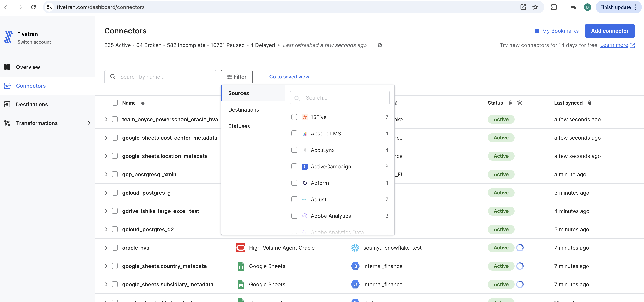Check the ActiveCampaign source filter
644x302 pixels.
pyautogui.click(x=294, y=167)
